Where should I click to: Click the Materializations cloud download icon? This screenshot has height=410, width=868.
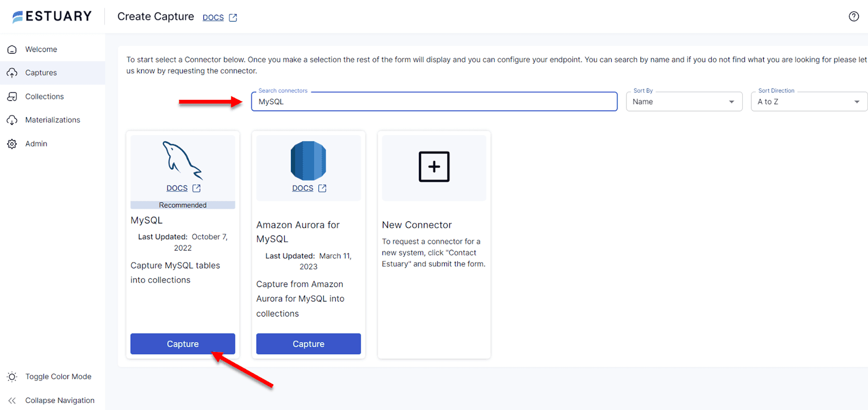point(12,120)
